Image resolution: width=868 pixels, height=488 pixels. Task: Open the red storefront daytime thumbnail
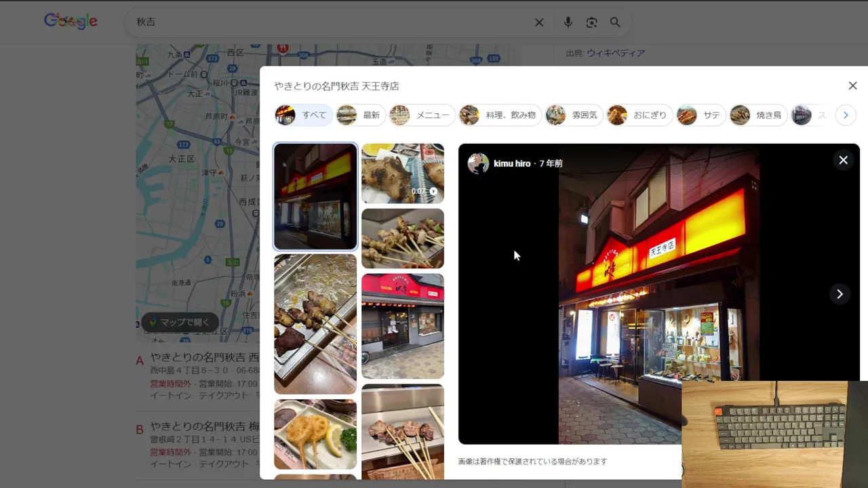point(403,326)
